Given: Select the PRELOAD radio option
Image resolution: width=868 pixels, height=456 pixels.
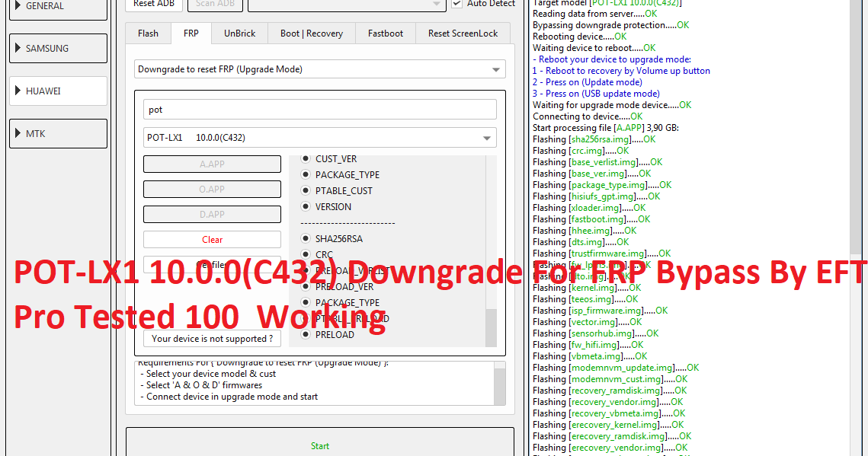Looking at the screenshot, I should point(305,335).
